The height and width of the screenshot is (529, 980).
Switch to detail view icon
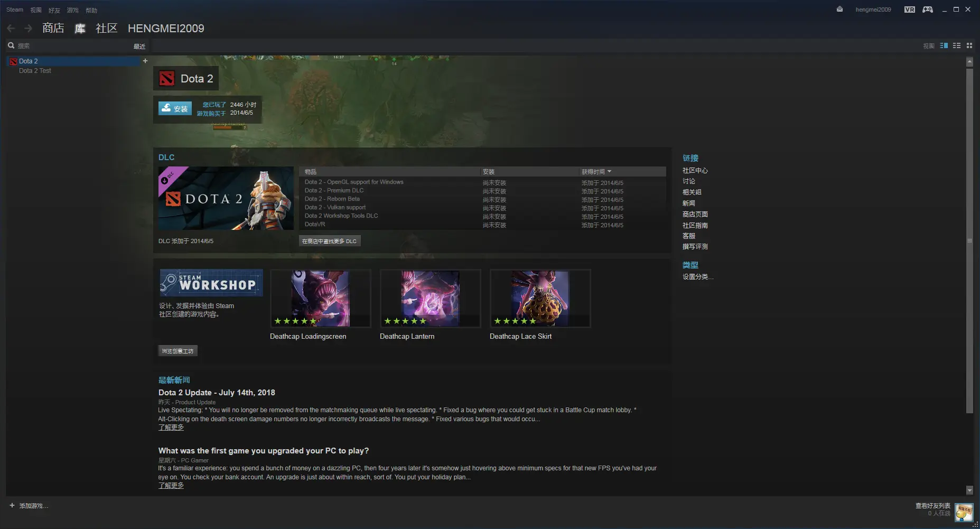944,46
